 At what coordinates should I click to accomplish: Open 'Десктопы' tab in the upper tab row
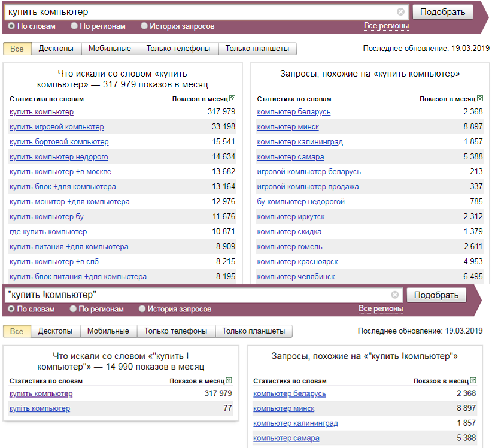pyautogui.click(x=56, y=49)
